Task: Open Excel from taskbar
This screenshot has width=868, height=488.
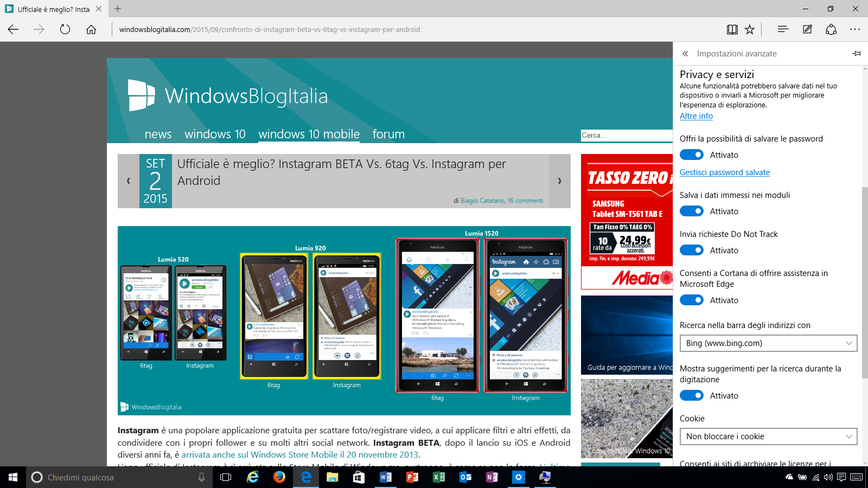Action: click(x=438, y=477)
